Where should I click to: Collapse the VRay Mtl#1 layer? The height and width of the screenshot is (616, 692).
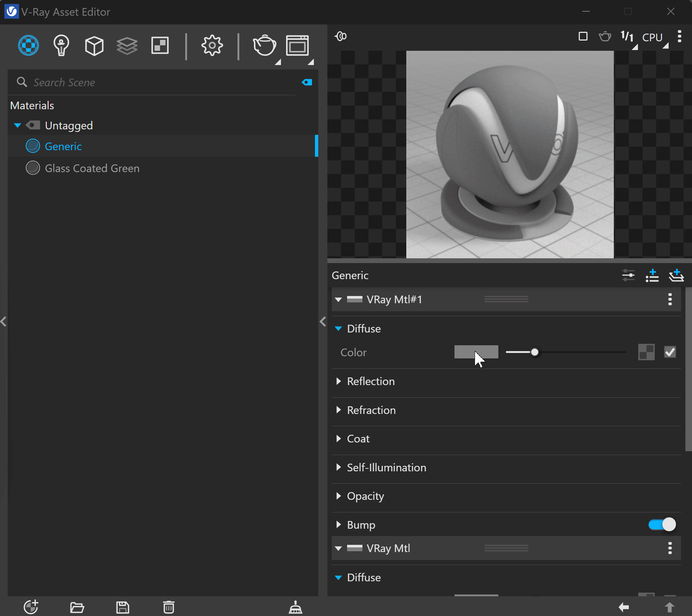(x=338, y=300)
